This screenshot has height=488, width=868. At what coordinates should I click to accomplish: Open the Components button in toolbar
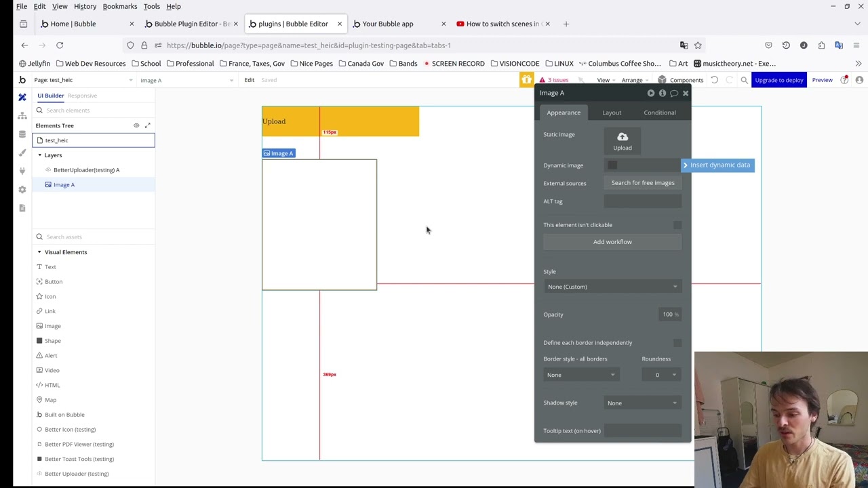click(x=681, y=80)
